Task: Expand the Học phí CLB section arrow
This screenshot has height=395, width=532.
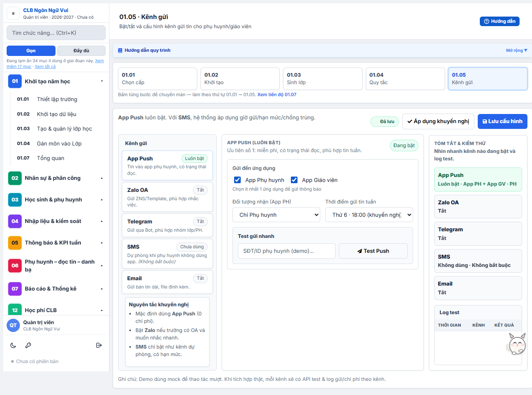Action: point(102,310)
